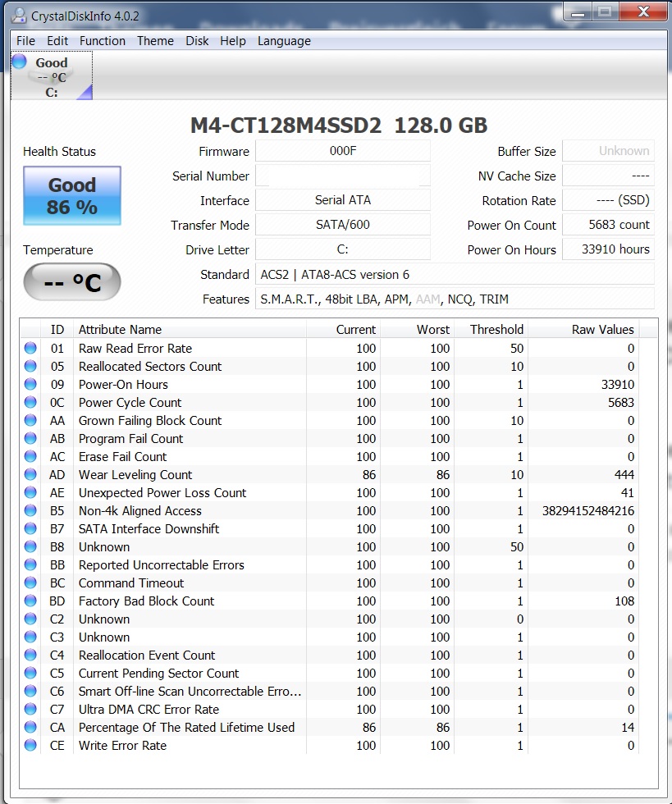Click the CrystalDiskInfo title bar icon
This screenshot has width=672, height=804.
pyautogui.click(x=19, y=16)
